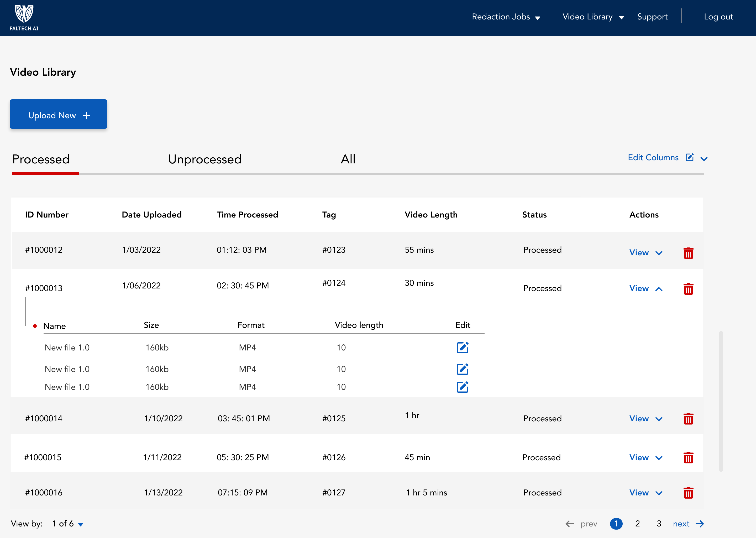
Task: Click Upload New button
Action: click(x=58, y=114)
